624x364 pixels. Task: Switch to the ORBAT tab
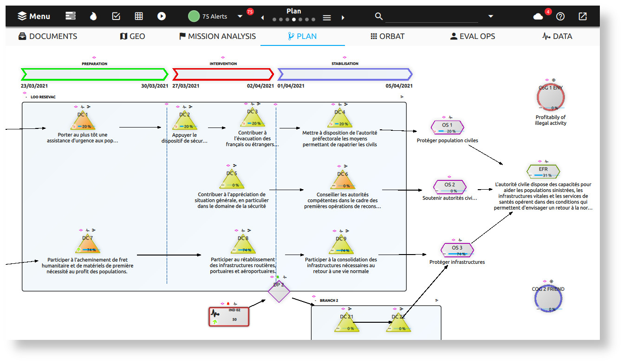(x=388, y=36)
